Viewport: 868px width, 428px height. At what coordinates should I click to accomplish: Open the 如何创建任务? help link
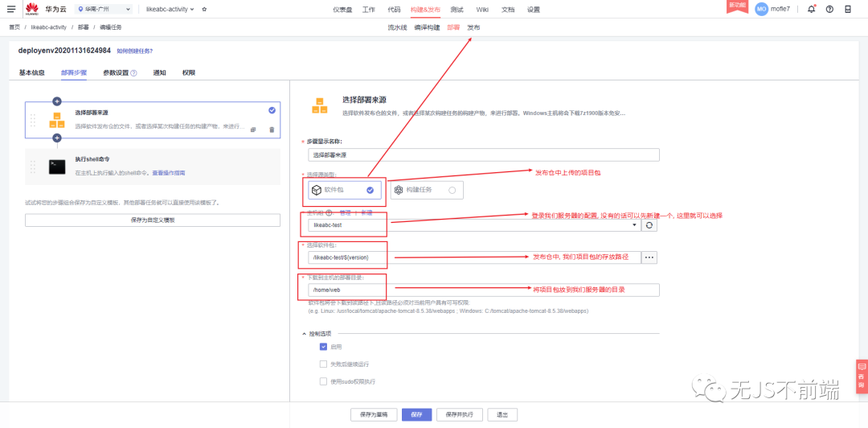coord(134,51)
